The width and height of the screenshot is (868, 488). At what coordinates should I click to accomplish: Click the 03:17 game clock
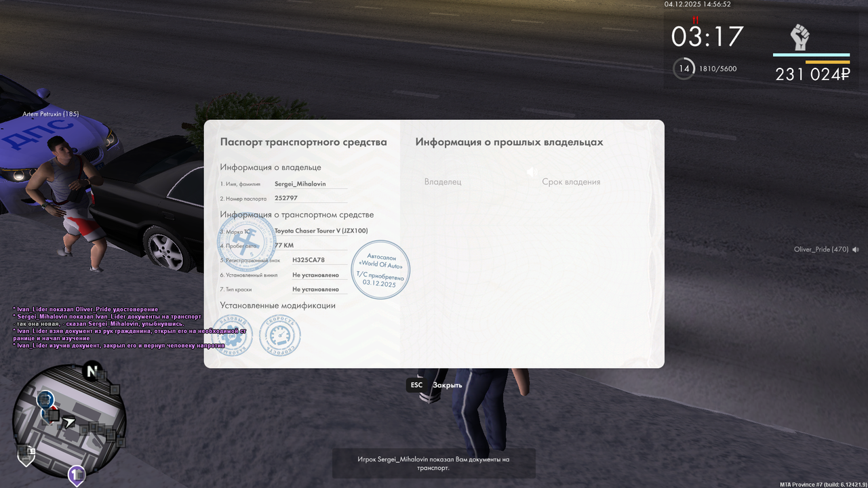tap(707, 36)
